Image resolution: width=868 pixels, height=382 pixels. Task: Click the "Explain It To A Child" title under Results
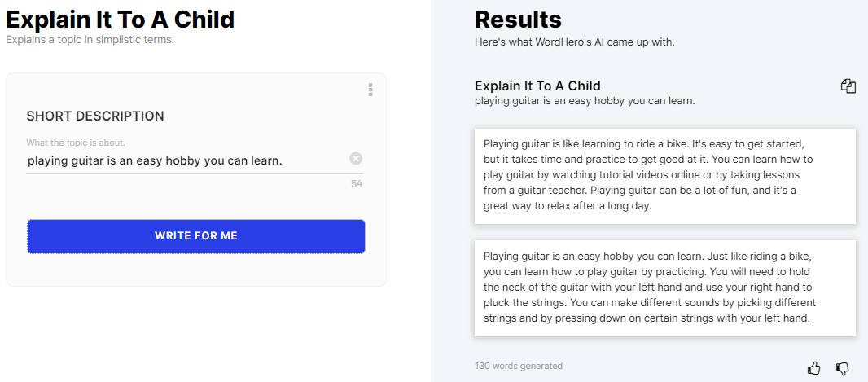[537, 86]
